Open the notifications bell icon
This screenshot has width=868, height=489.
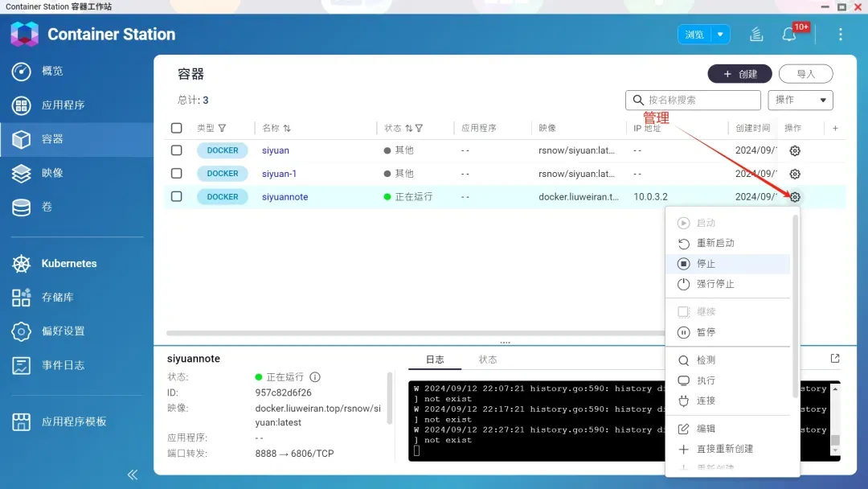(x=789, y=35)
